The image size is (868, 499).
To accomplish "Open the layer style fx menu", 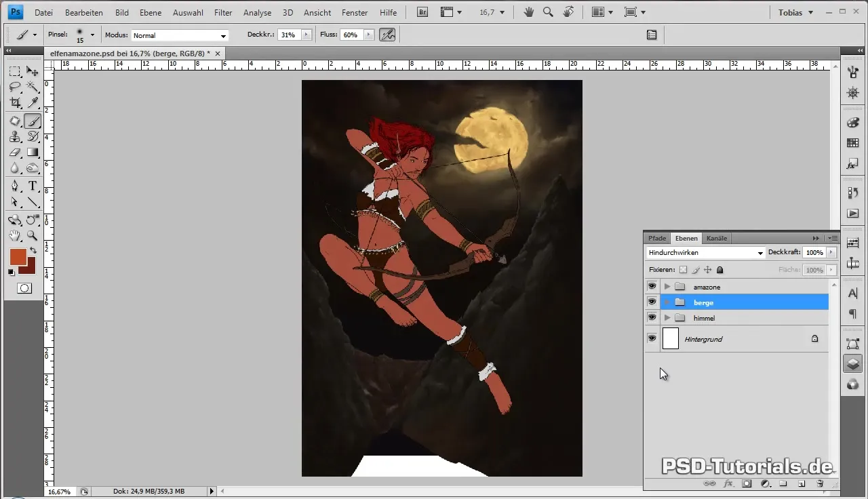I will [x=728, y=483].
